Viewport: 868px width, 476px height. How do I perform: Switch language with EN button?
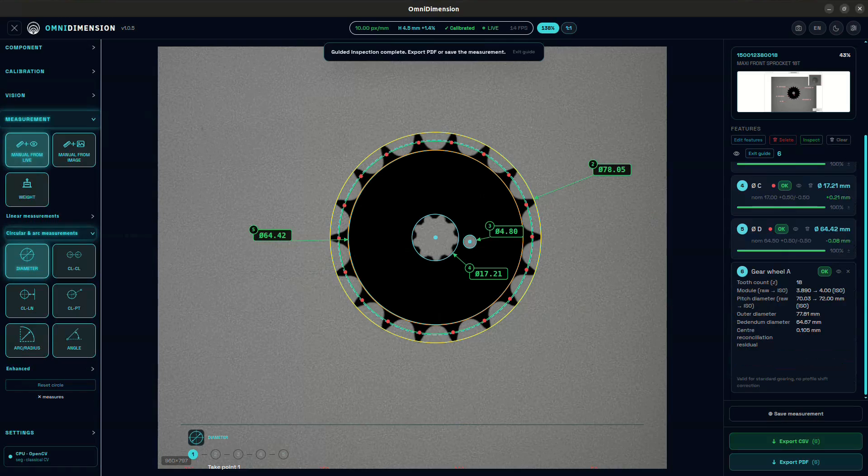[x=817, y=28]
